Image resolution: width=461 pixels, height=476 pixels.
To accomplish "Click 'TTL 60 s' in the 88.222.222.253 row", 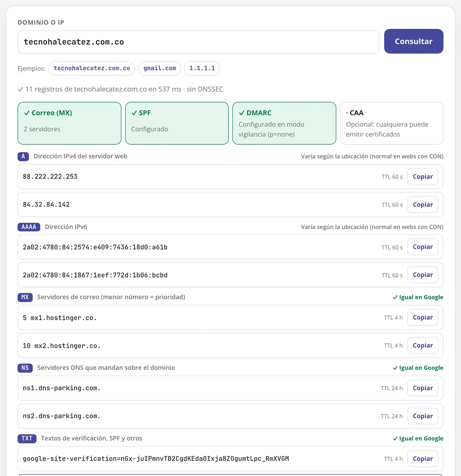I will click(392, 177).
